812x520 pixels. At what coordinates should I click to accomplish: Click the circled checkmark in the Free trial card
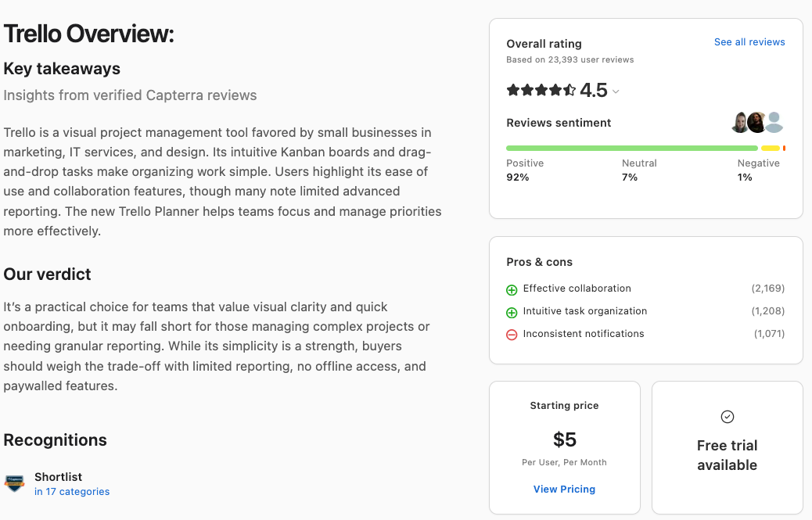click(x=727, y=417)
